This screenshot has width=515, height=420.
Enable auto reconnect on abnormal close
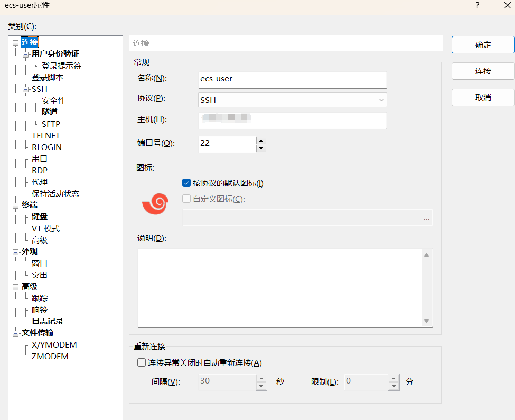[x=142, y=362]
